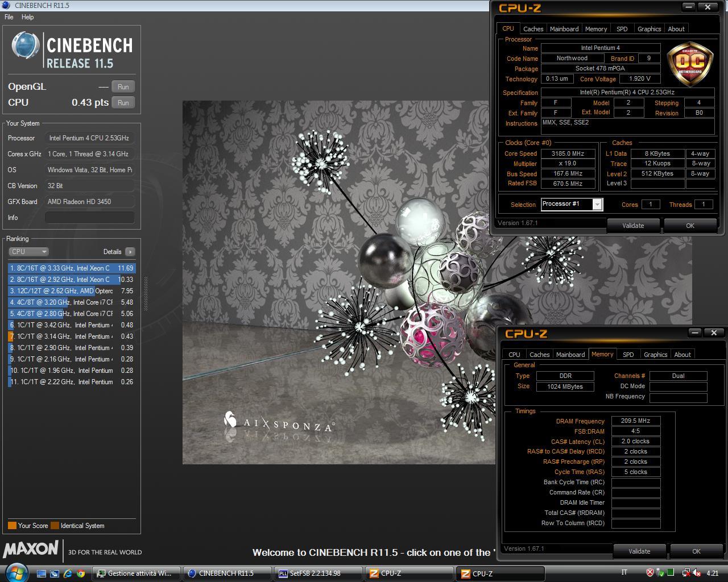
Task: Open the Processor #1 selection dropdown
Action: (x=572, y=204)
